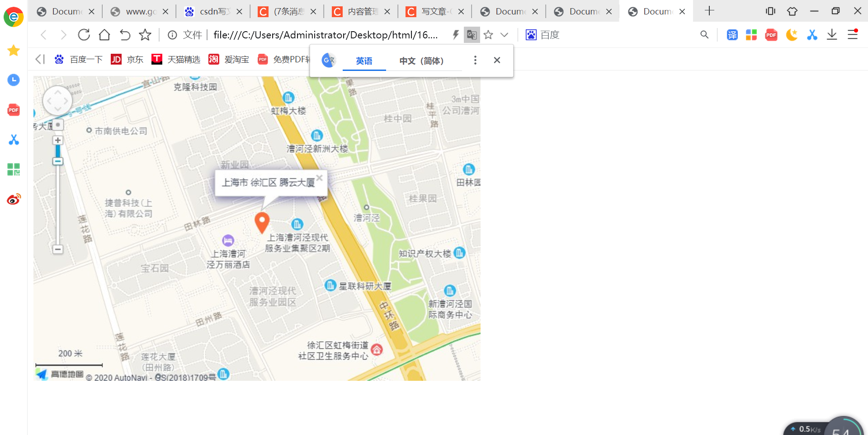Open the address bar dropdown chevron

point(505,35)
